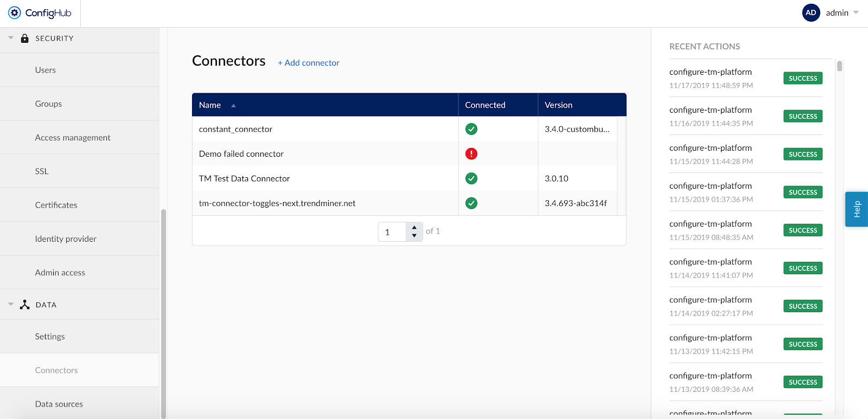
Task: Open the admin user dropdown
Action: (856, 13)
